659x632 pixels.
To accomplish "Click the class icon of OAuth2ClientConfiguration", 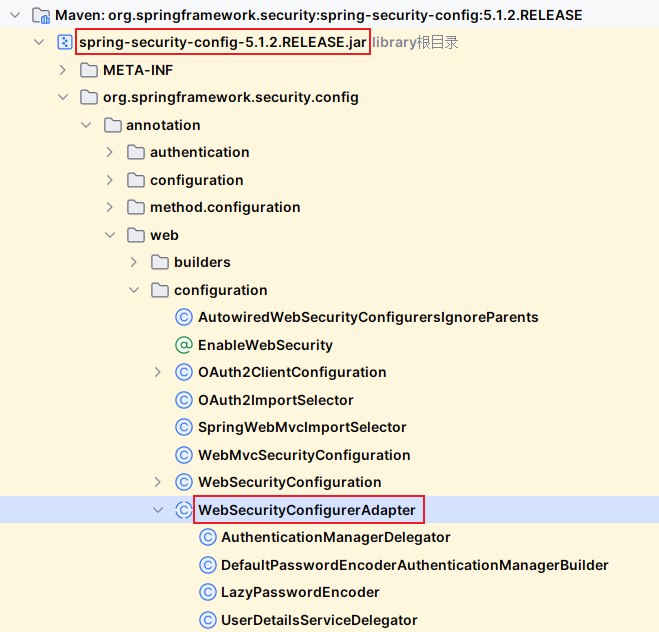I will pos(184,372).
